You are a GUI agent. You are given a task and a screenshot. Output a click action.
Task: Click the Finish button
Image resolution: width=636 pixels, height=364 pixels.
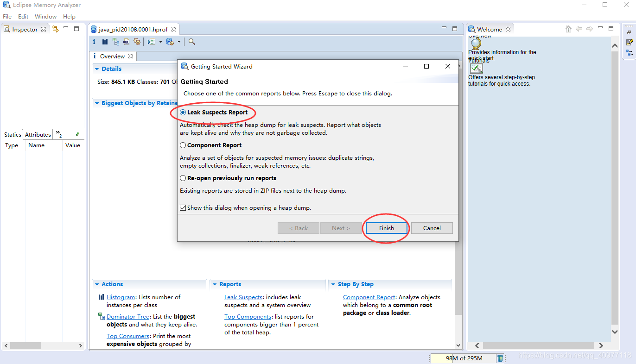coord(386,228)
